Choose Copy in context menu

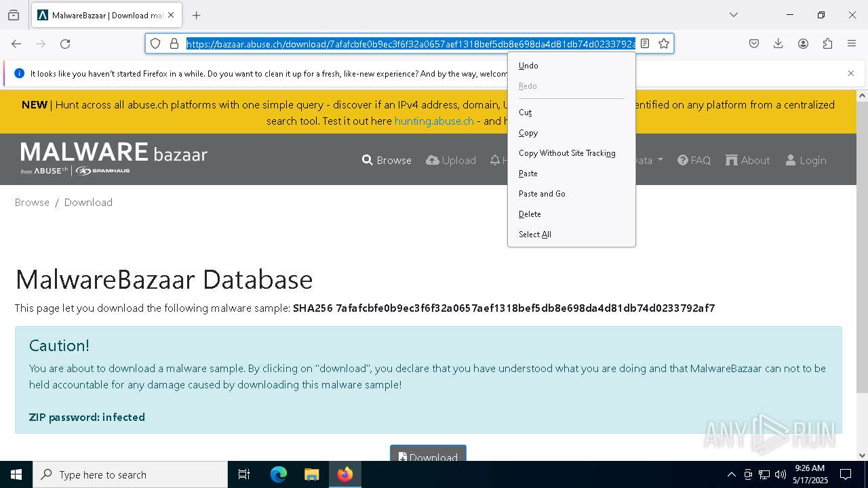(x=572, y=133)
